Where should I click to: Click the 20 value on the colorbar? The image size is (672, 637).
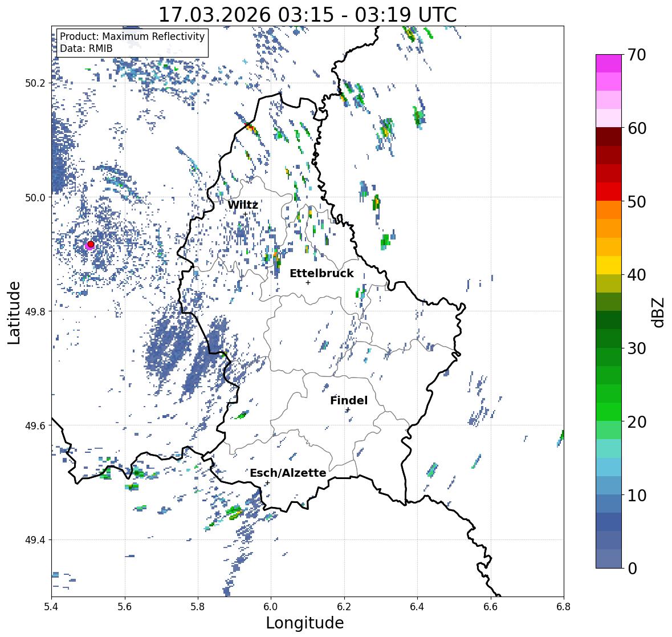click(637, 422)
